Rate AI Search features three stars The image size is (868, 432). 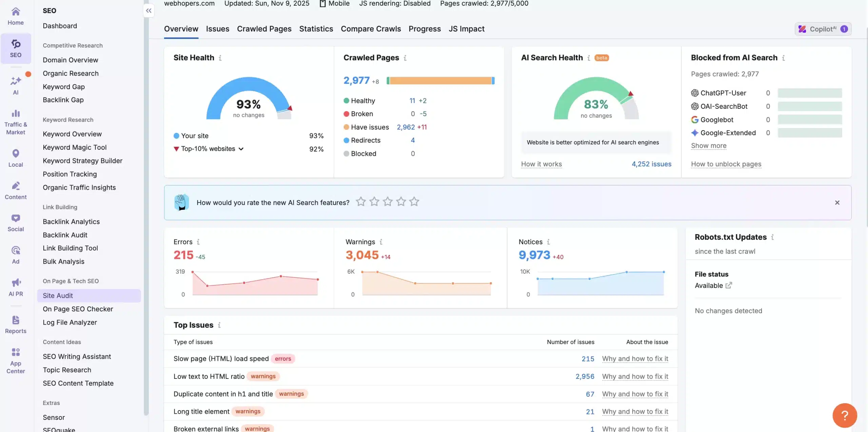388,202
